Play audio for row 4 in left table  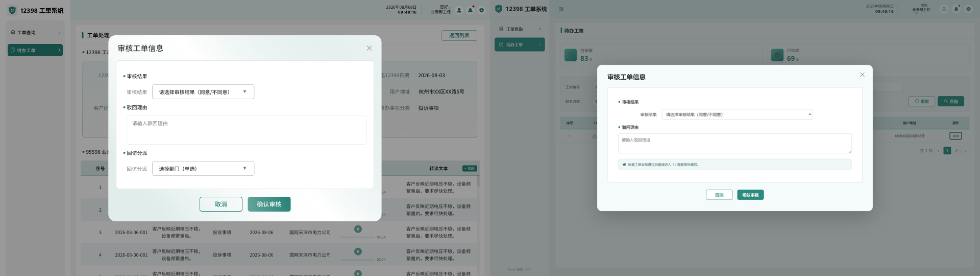pos(358,251)
